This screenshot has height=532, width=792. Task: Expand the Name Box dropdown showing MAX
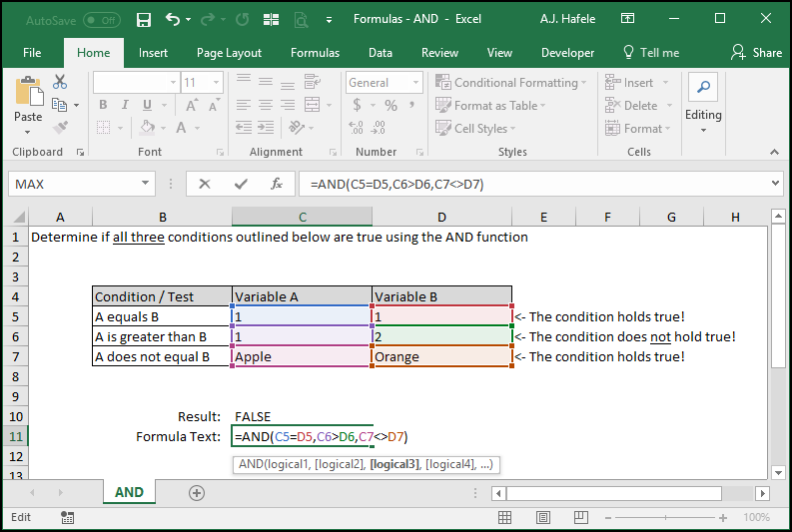coord(145,184)
